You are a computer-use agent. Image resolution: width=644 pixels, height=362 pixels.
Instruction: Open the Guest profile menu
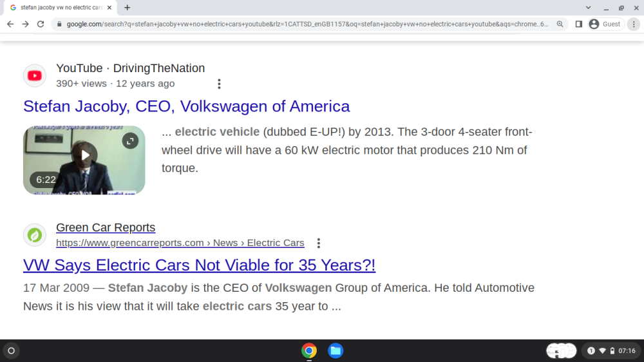(605, 24)
